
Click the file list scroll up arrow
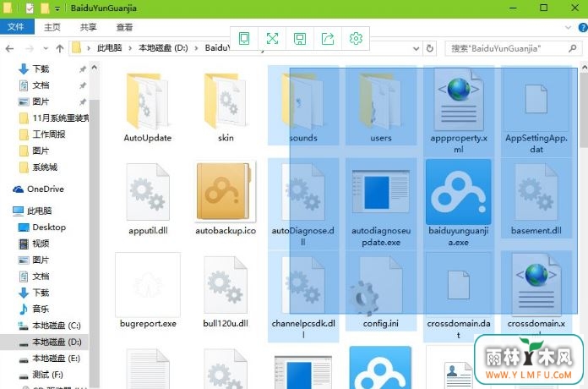coord(585,68)
